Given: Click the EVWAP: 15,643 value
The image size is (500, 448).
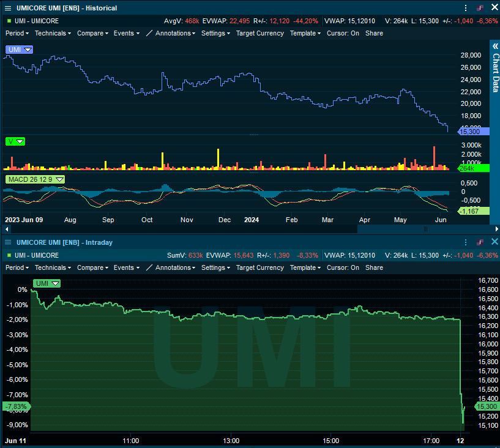Looking at the screenshot, I should click(229, 255).
